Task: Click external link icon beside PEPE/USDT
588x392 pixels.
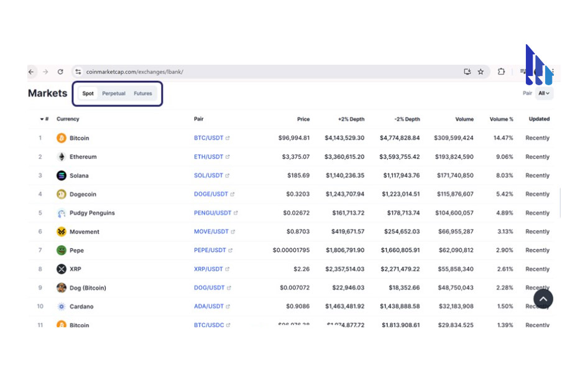Action: pos(230,250)
